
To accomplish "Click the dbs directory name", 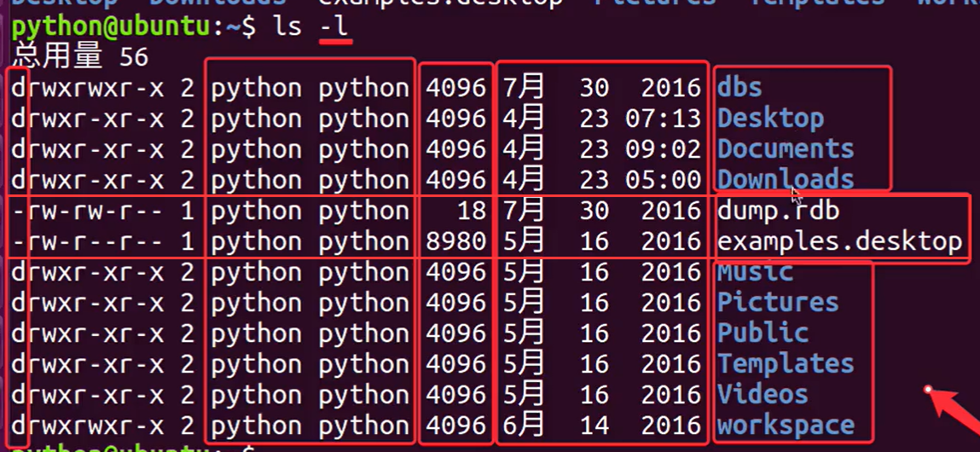I will 739,88.
